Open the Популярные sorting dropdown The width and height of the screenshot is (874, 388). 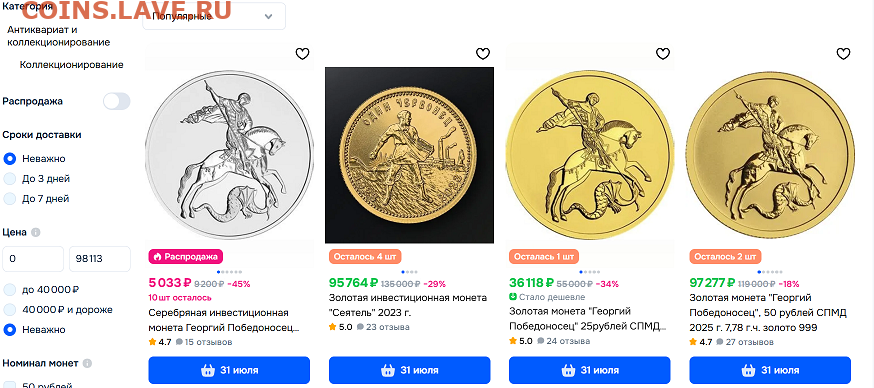click(x=214, y=16)
